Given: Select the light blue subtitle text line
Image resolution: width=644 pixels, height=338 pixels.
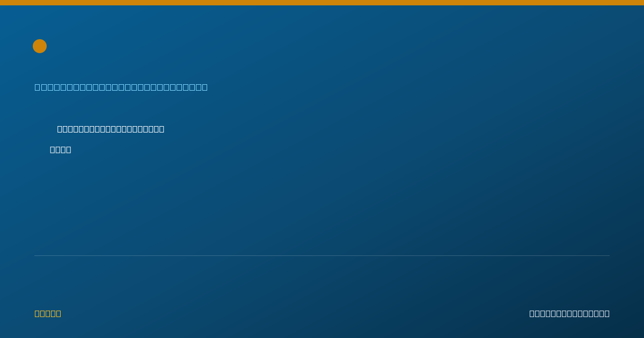Looking at the screenshot, I should pyautogui.click(x=121, y=87).
